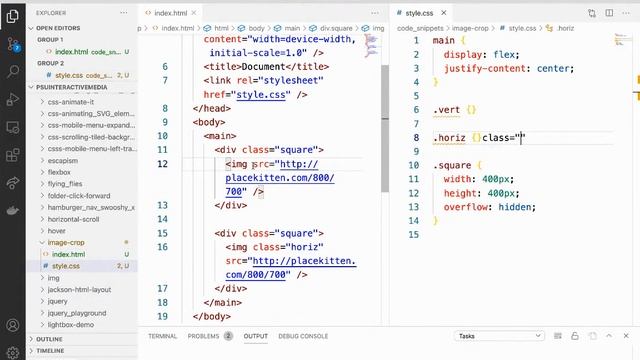The width and height of the screenshot is (640, 360).
Task: Expand the Outline section
Action: tap(49, 339)
